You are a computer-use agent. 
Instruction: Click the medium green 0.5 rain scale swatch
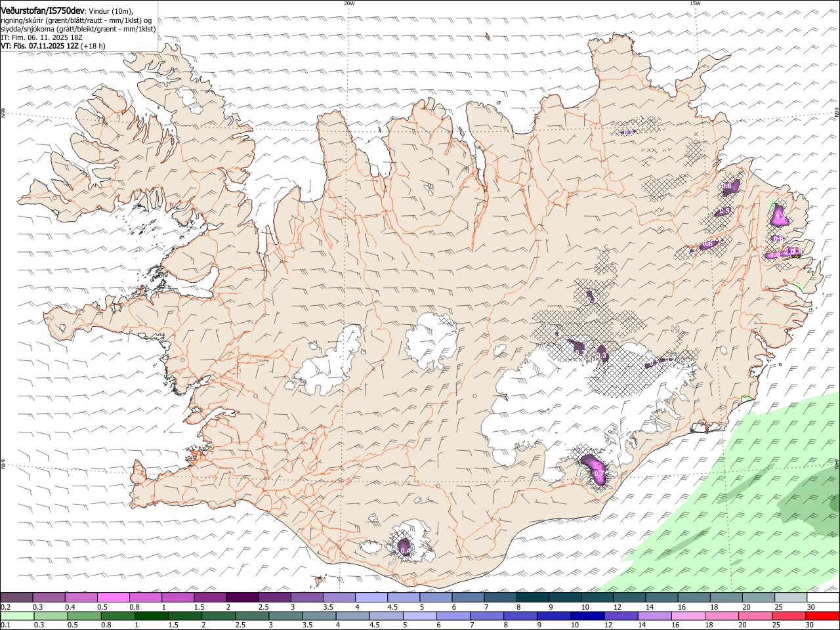tap(85, 616)
